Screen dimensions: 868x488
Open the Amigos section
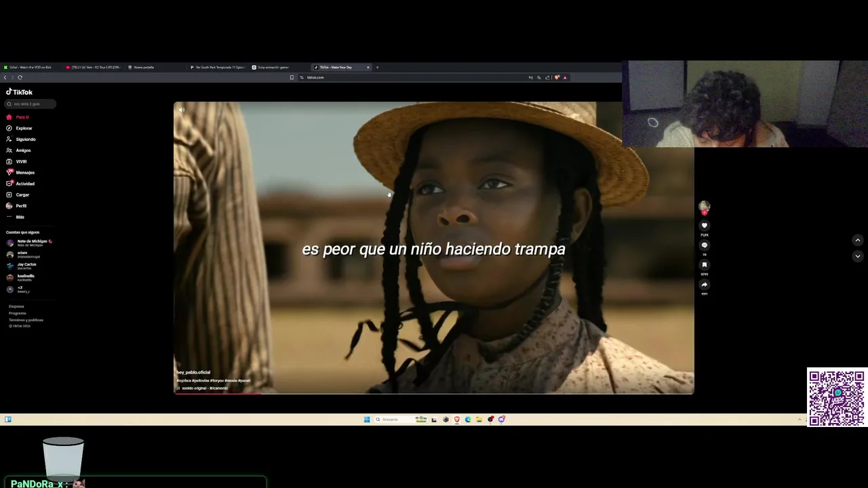(18, 150)
